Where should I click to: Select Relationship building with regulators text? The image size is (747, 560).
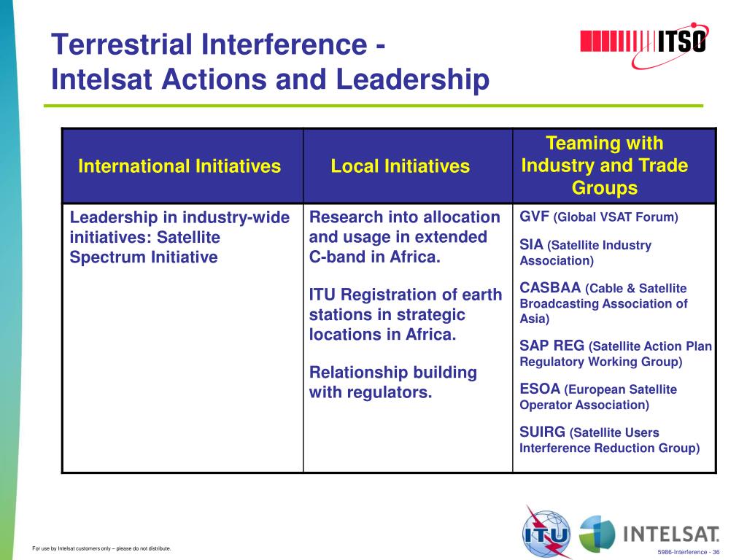(x=393, y=382)
